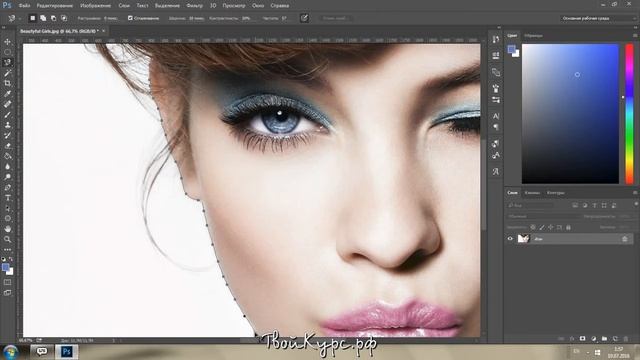Select the Horizontal Type tool
The width and height of the screenshot is (640, 360).
pyautogui.click(x=7, y=198)
